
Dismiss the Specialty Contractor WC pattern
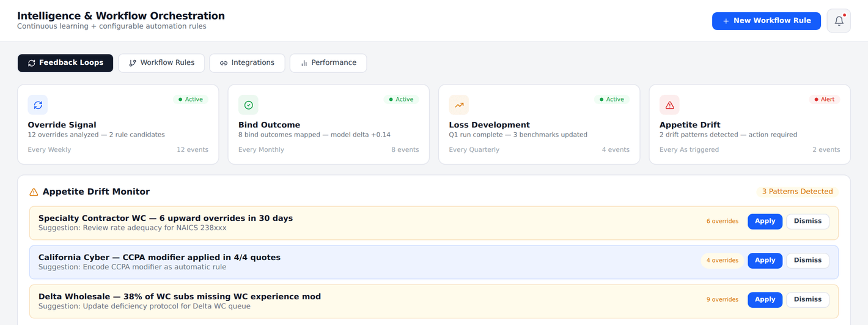click(x=807, y=222)
